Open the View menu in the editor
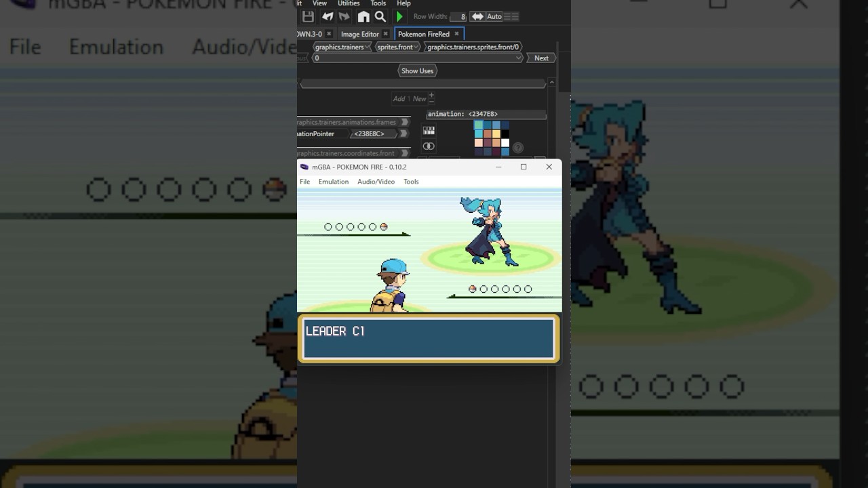The image size is (868, 488). tap(319, 3)
